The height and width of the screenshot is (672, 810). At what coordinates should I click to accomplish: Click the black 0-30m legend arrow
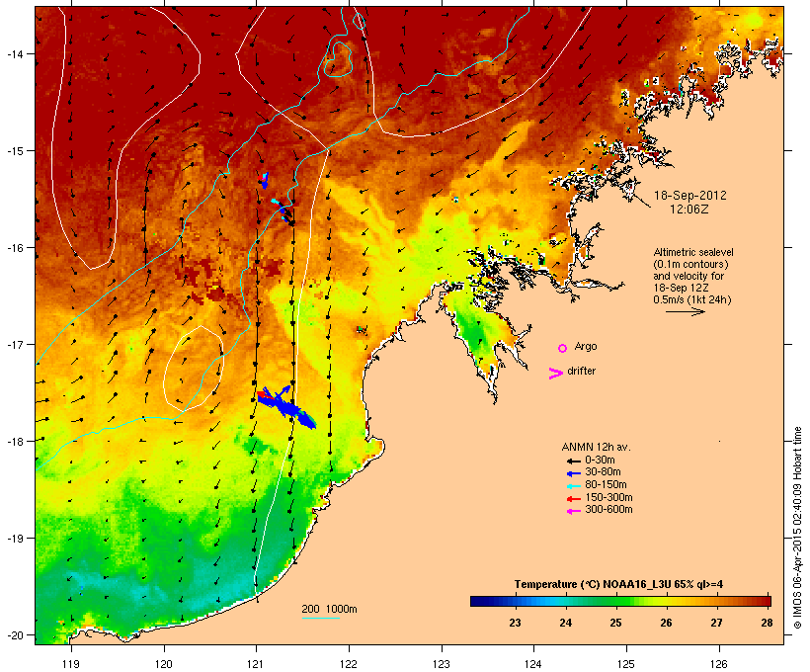(574, 461)
